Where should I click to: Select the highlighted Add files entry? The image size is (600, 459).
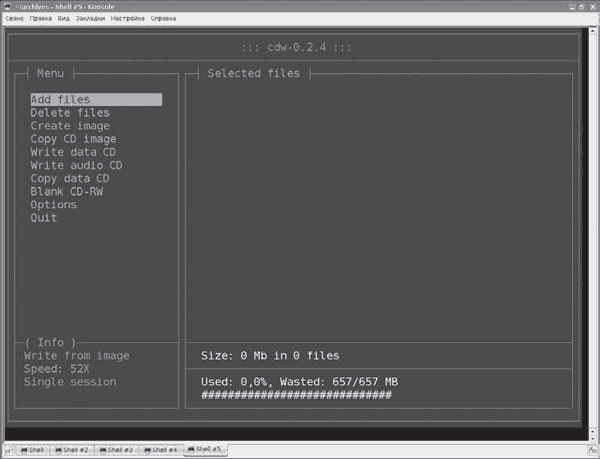coord(60,100)
